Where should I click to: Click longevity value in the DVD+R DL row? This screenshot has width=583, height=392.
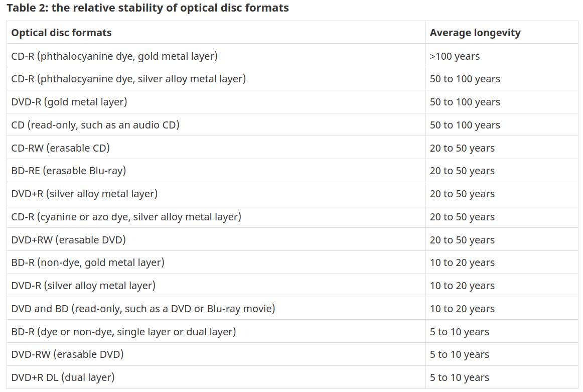pyautogui.click(x=460, y=377)
